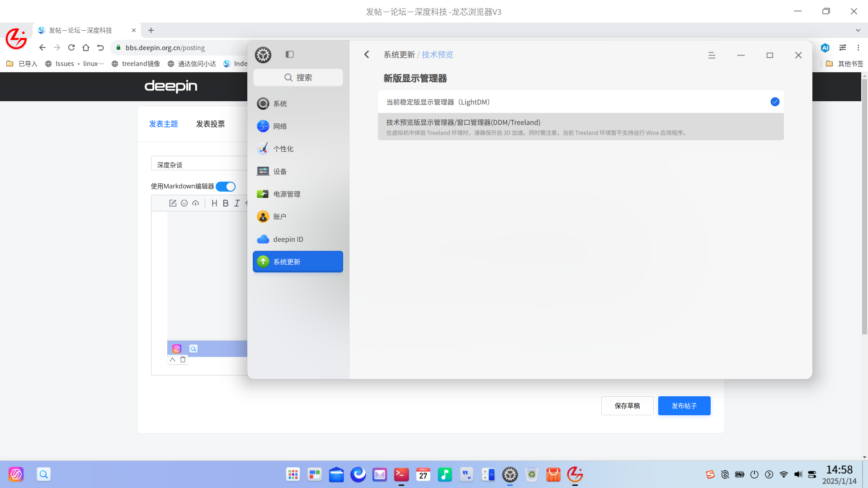The image size is (868, 488).
Task: Open deepin ID cloud settings
Action: 297,239
